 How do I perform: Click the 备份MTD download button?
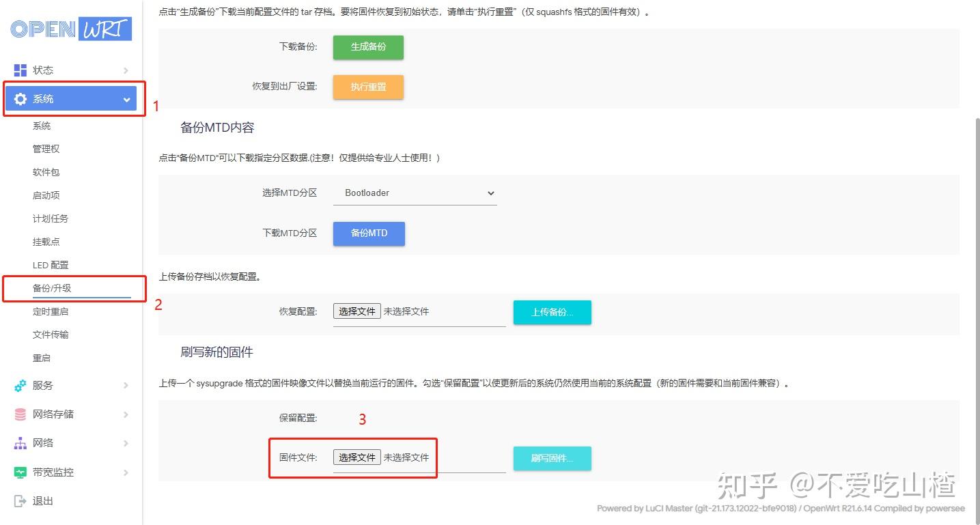tap(368, 233)
